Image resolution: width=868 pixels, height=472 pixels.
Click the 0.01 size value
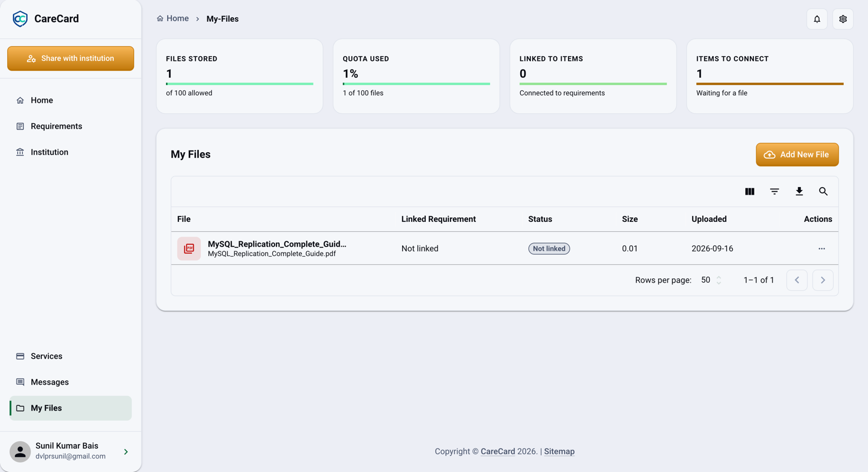(630, 248)
